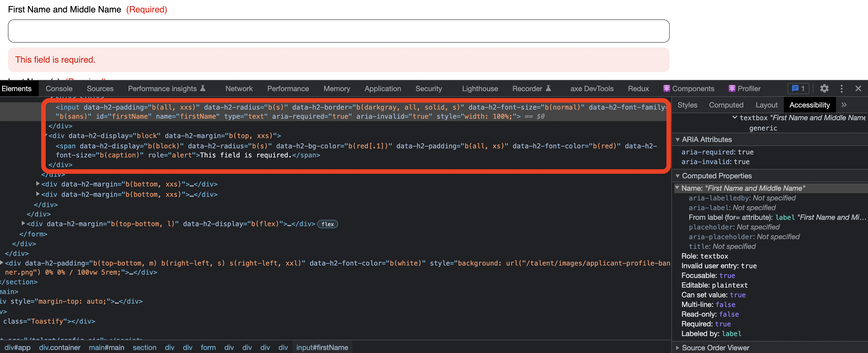Image resolution: width=868 pixels, height=353 pixels.
Task: Click the React logo on the Profiler tab
Action: 732,88
